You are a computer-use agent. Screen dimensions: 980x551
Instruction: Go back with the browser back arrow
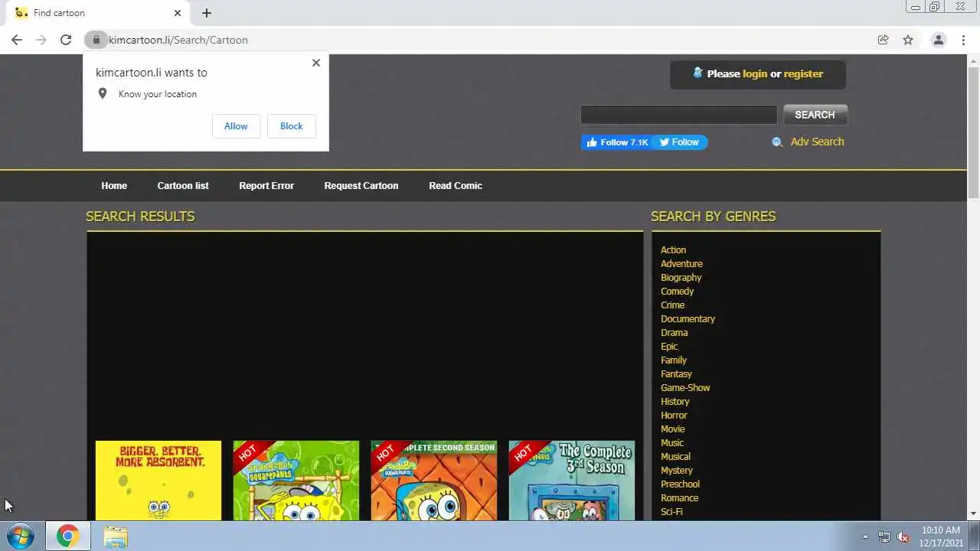pyautogui.click(x=17, y=40)
